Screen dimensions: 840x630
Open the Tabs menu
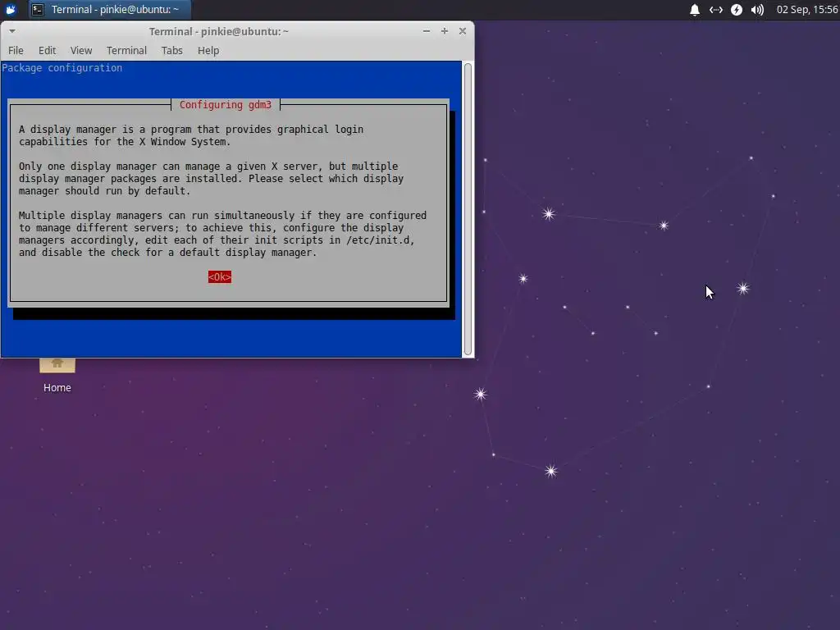[172, 50]
